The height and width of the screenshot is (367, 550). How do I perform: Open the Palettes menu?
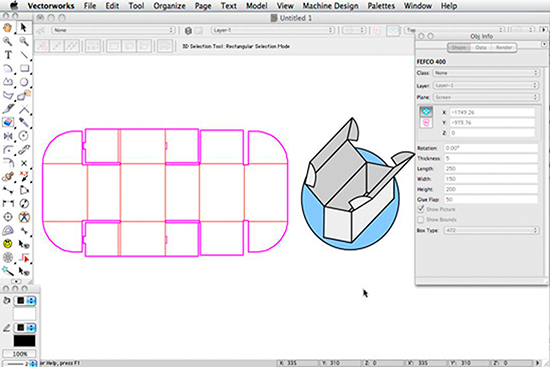tap(381, 6)
